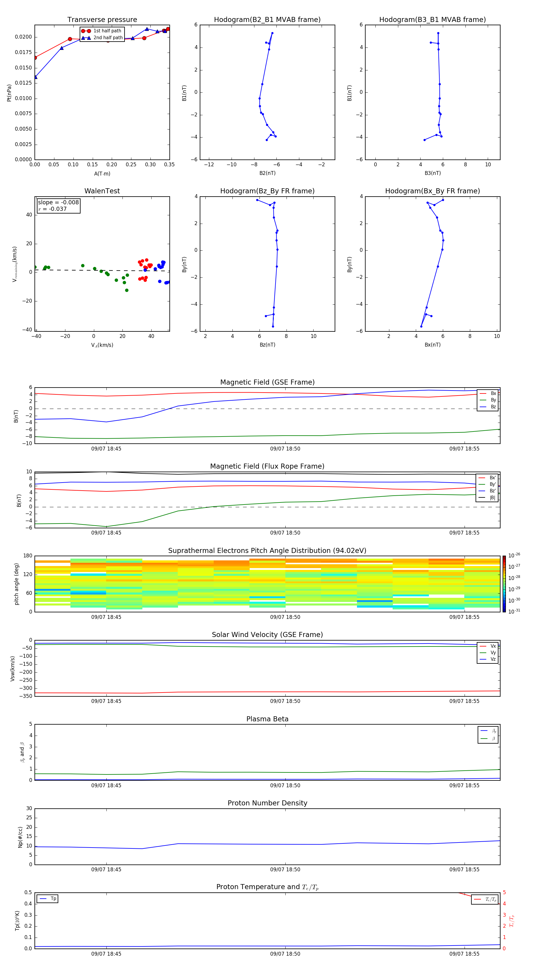Click the 30 tick on Proton Number Density axis

click(x=29, y=808)
